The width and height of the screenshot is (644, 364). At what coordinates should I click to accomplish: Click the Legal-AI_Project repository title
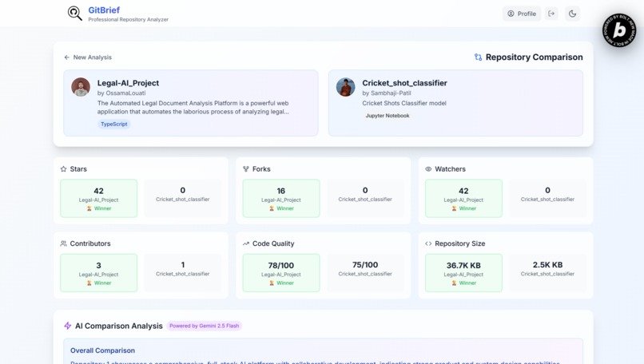tap(128, 83)
